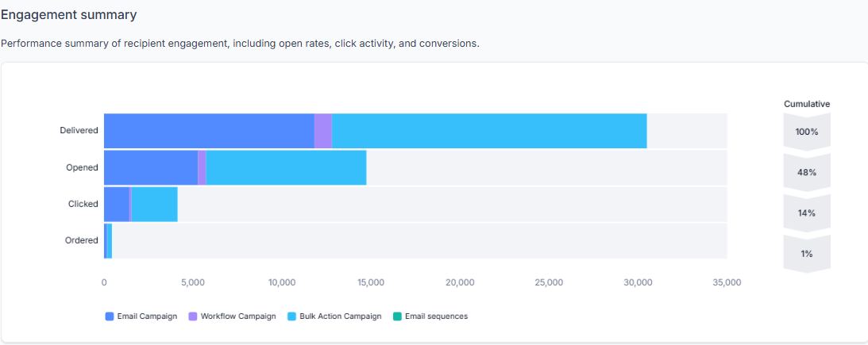This screenshot has height=345, width=868.
Task: Select the Ordered Bulk Action Campaign segment
Action: (110, 240)
